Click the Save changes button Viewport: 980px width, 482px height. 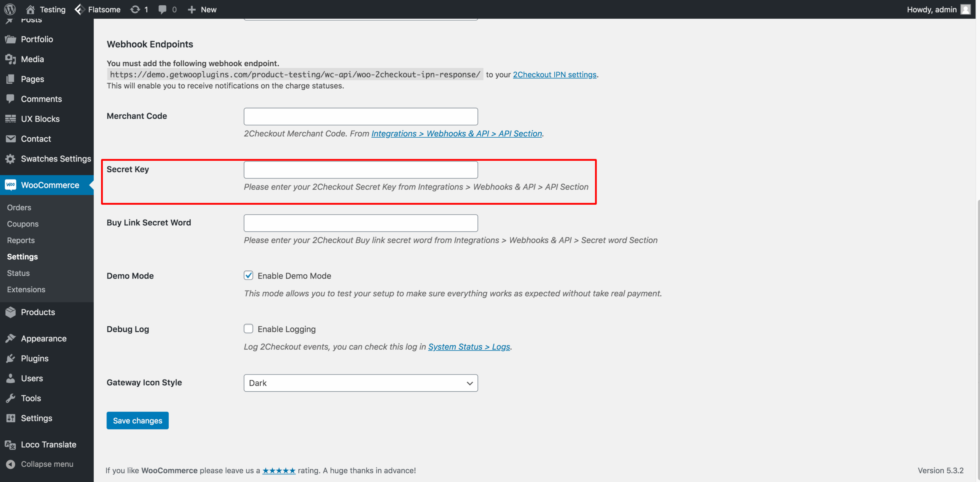137,420
